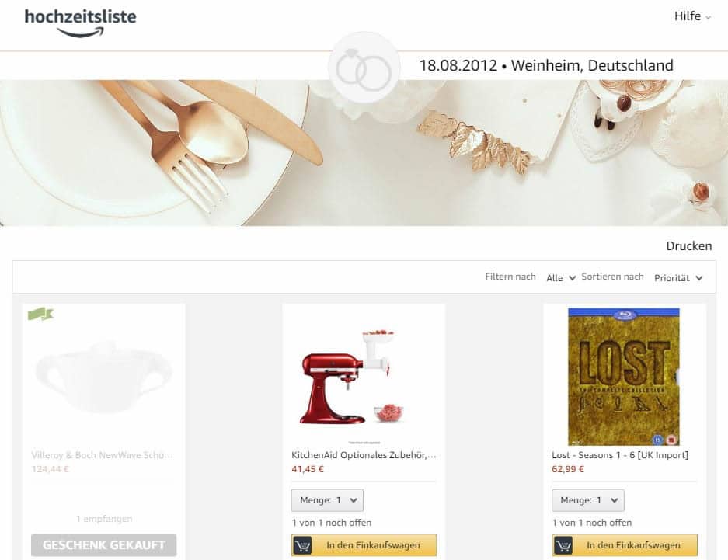
Task: Open the Villeroy & Boch bowl image
Action: [104, 377]
